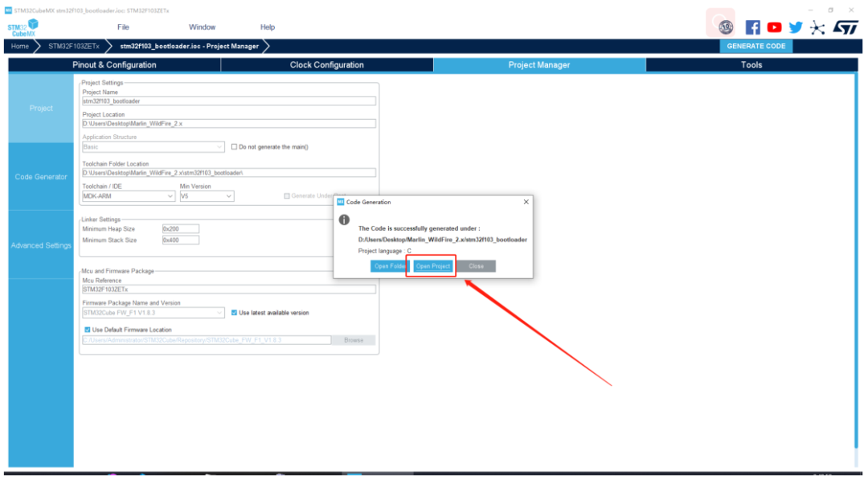Click the info icon in Code Generation dialog
The width and height of the screenshot is (868, 480).
(x=344, y=219)
